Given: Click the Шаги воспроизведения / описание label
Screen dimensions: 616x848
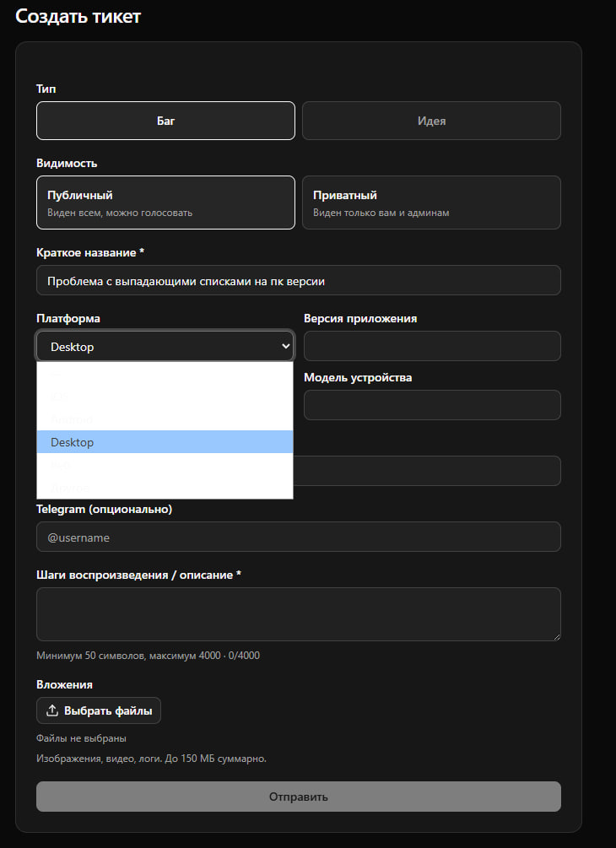Looking at the screenshot, I should [x=138, y=575].
